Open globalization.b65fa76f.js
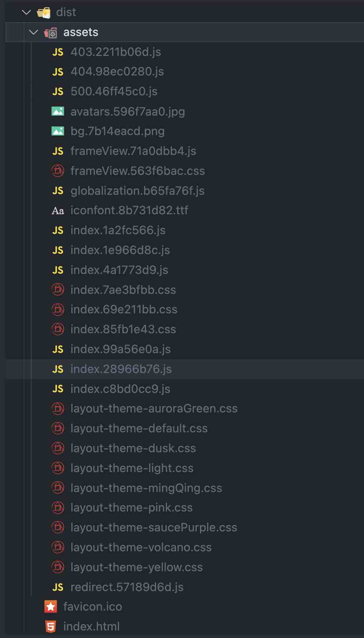364x638 pixels. (x=137, y=191)
